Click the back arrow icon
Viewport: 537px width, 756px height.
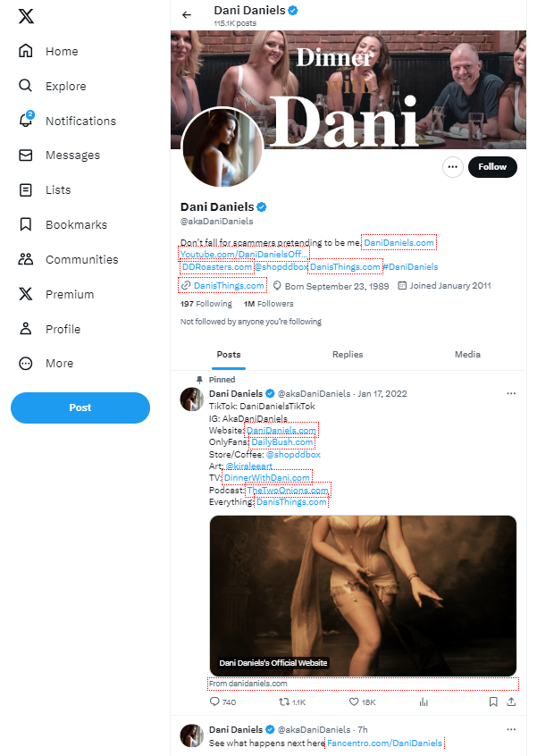pyautogui.click(x=187, y=15)
